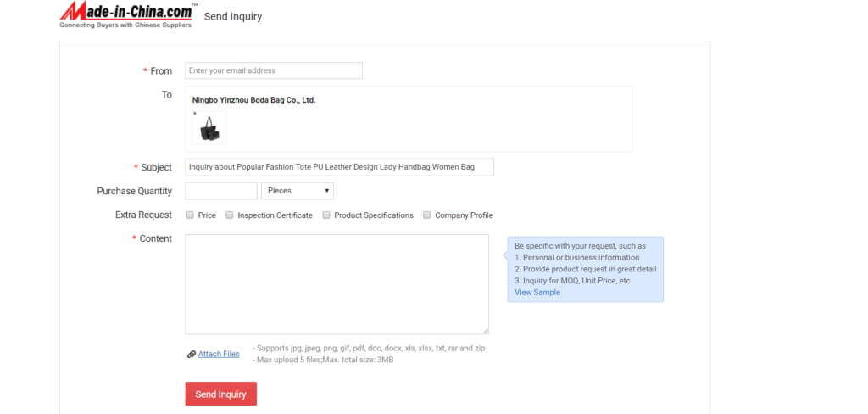Click the Content textarea resize handle
Screen dimensions: 868x414
coord(486,331)
